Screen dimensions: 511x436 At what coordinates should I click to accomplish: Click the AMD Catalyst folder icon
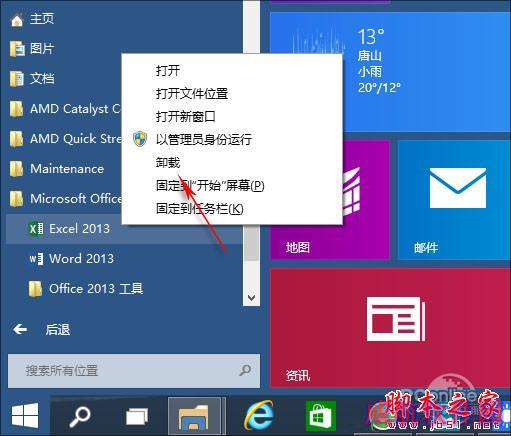coord(17,109)
